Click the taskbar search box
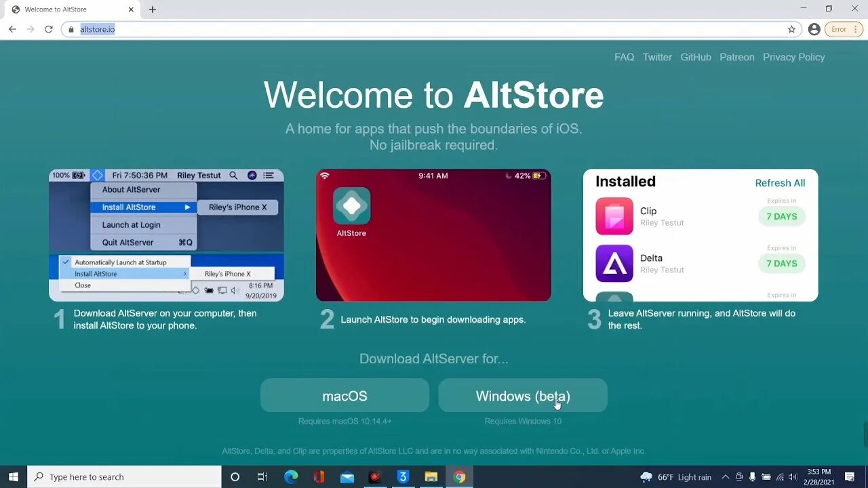The image size is (868, 488). click(124, 477)
